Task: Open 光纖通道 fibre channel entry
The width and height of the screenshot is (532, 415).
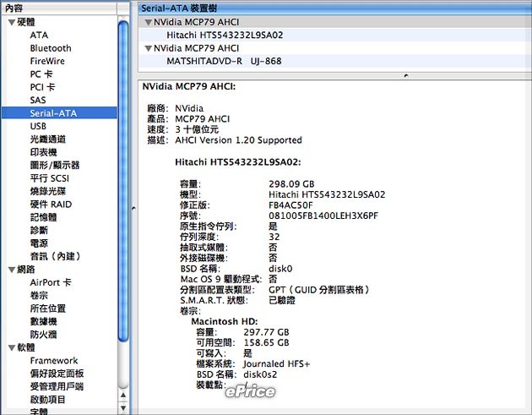Action: pos(48,139)
